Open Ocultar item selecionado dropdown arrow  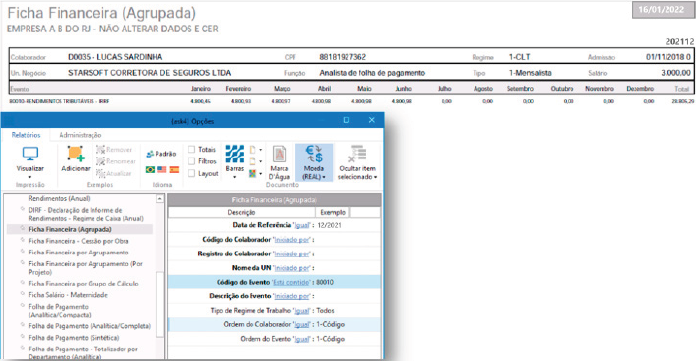click(x=376, y=177)
